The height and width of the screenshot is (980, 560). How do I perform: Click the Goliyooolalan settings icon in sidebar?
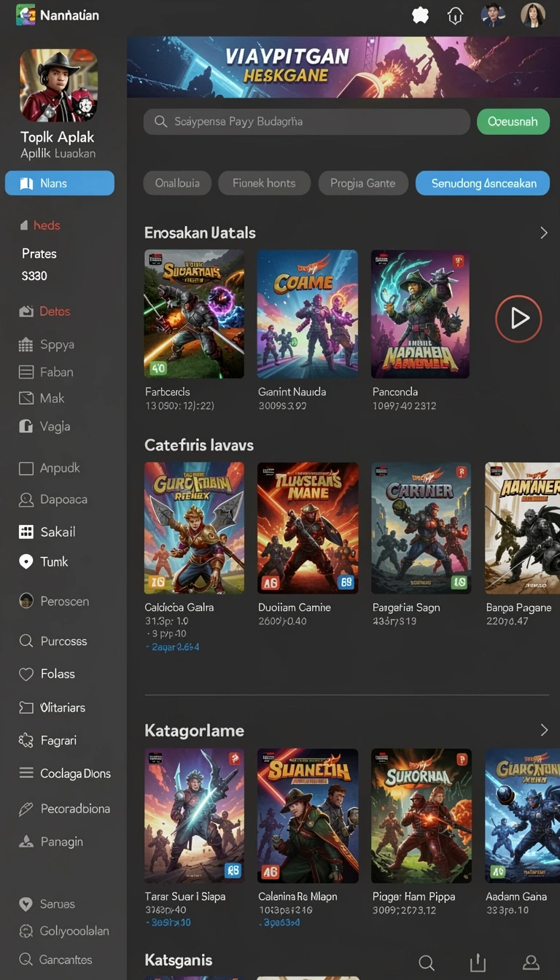pyautogui.click(x=26, y=931)
